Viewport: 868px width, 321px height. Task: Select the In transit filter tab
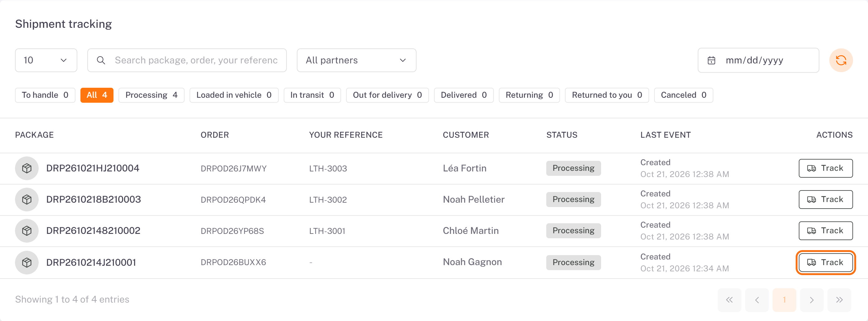312,95
